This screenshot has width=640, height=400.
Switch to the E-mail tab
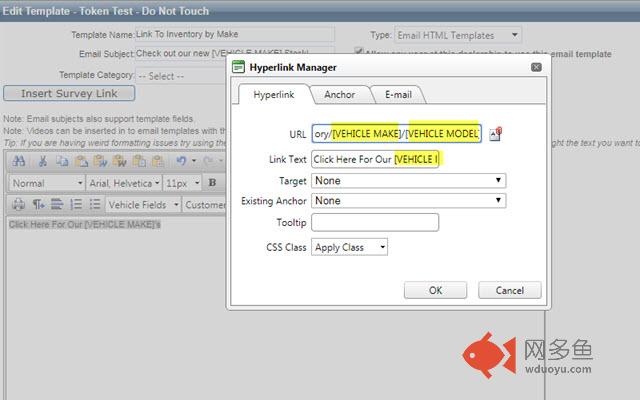(398, 95)
